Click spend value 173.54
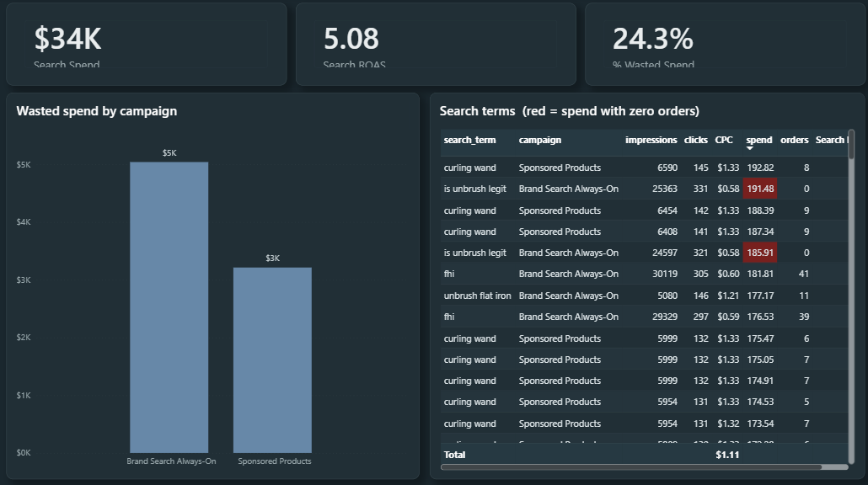The image size is (868, 485). coord(760,424)
